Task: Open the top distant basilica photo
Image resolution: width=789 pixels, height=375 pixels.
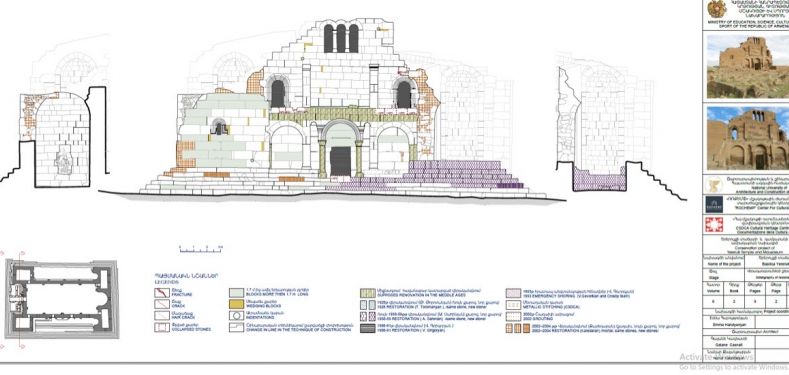Action: coord(748,66)
